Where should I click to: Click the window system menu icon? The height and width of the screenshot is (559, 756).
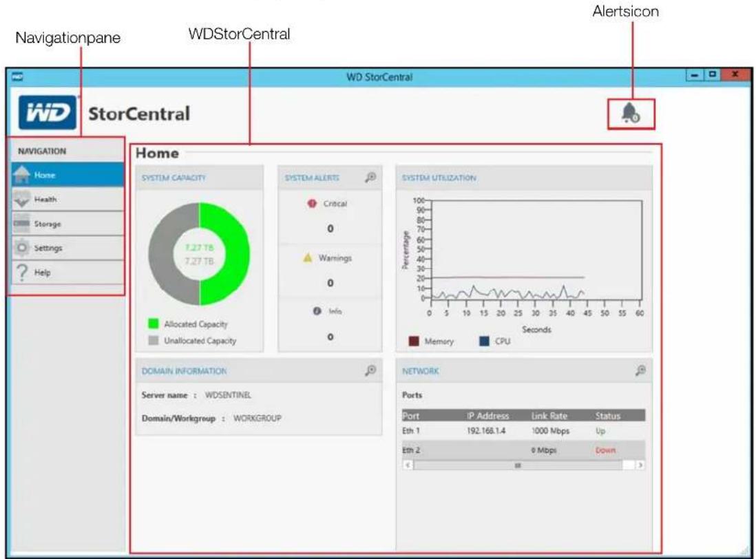pos(17,76)
